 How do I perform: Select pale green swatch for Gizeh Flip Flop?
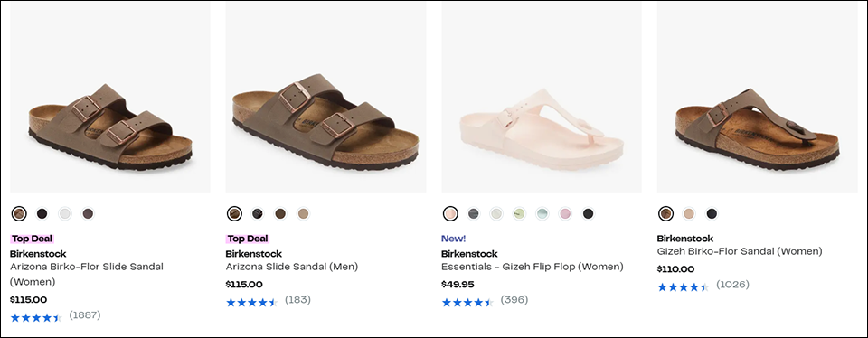(519, 213)
